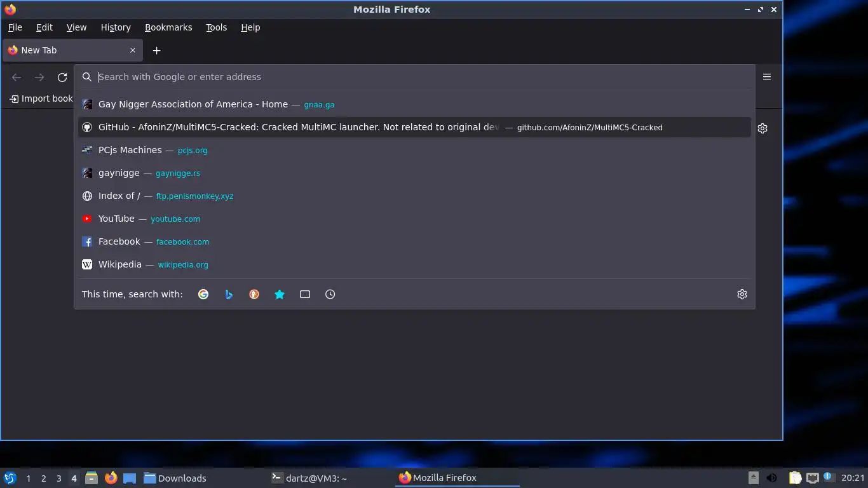Viewport: 868px width, 488px height.
Task: Maximize the Mozilla Firefox window
Action: (x=761, y=10)
